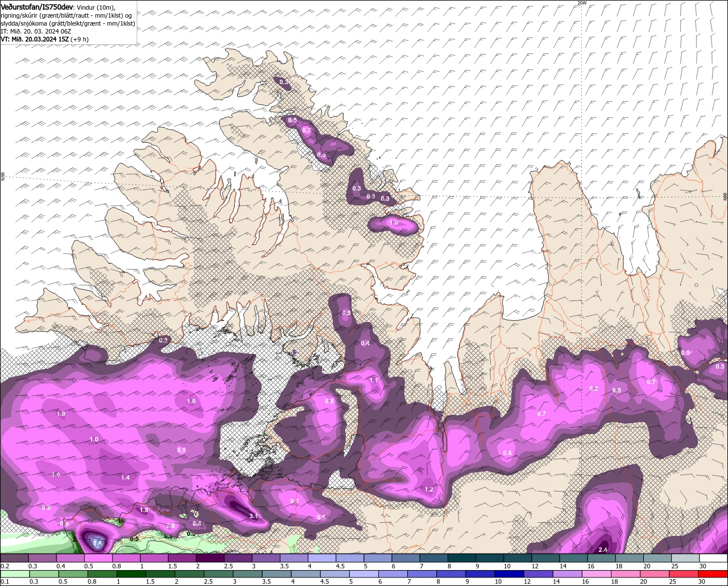The image size is (728, 586).
Task: Click upper legend swatch between 20 and 25
Action: pos(657,558)
